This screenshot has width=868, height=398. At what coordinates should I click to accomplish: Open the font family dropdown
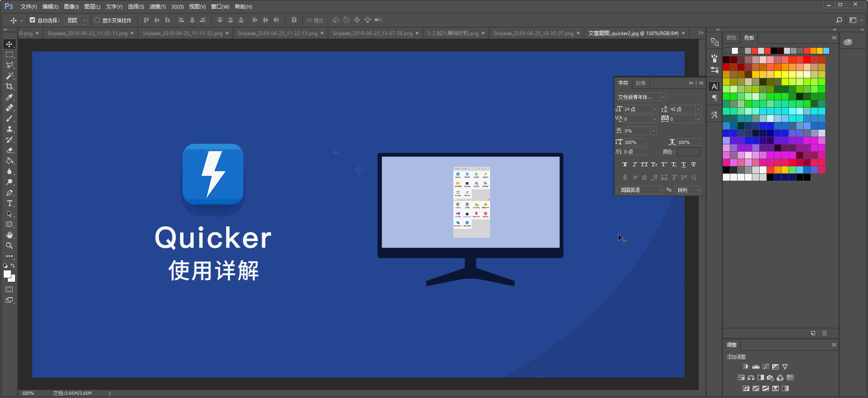coord(663,97)
